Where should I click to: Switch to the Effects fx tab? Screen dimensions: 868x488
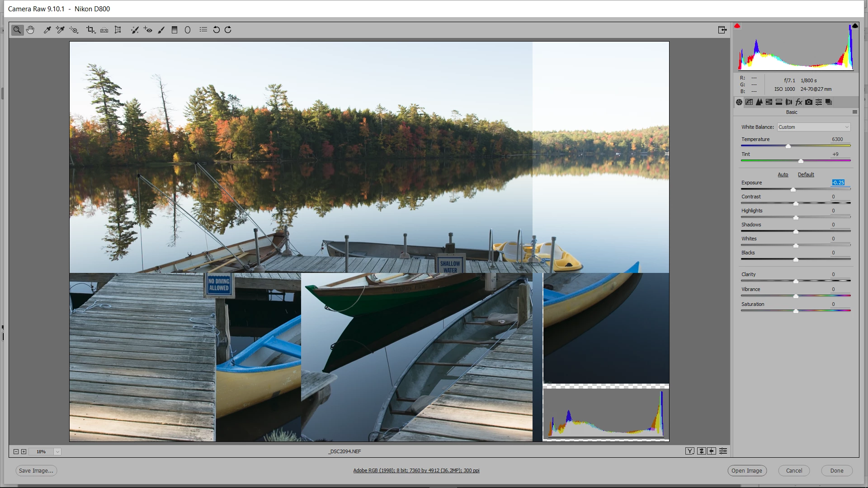pos(799,102)
